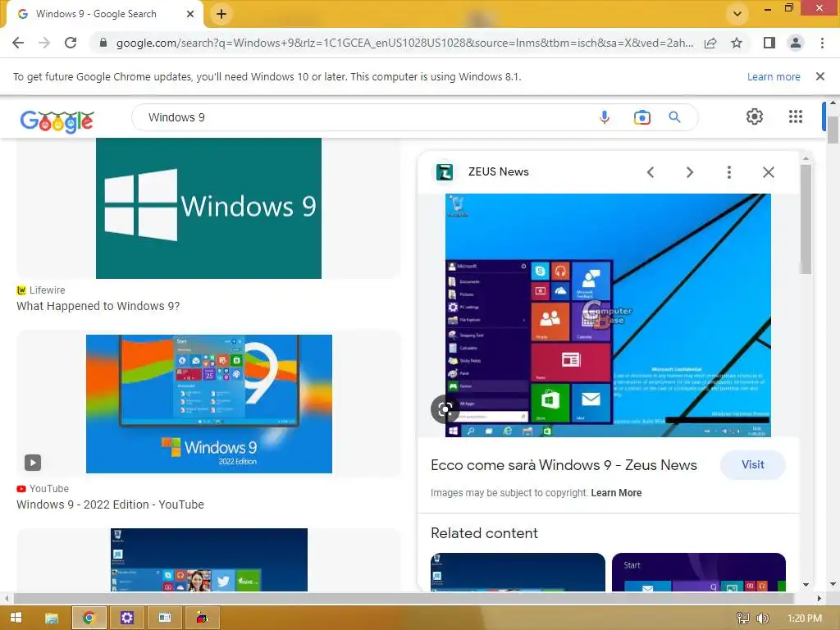Viewport: 840px width, 630px height.
Task: Open File Explorer from taskbar
Action: coord(52,618)
